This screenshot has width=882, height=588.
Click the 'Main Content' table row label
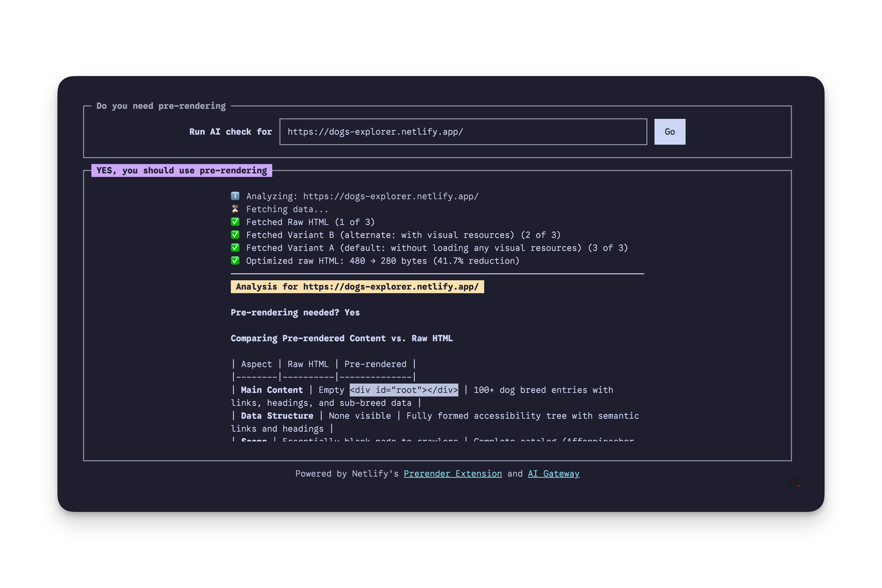[x=272, y=390]
